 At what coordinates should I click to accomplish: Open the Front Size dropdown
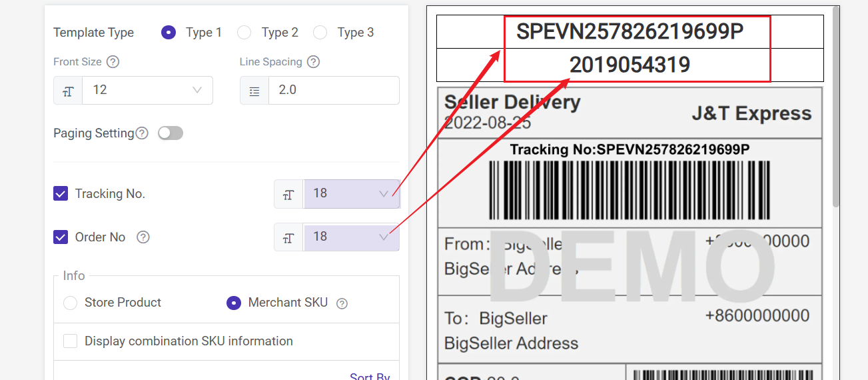pos(147,90)
